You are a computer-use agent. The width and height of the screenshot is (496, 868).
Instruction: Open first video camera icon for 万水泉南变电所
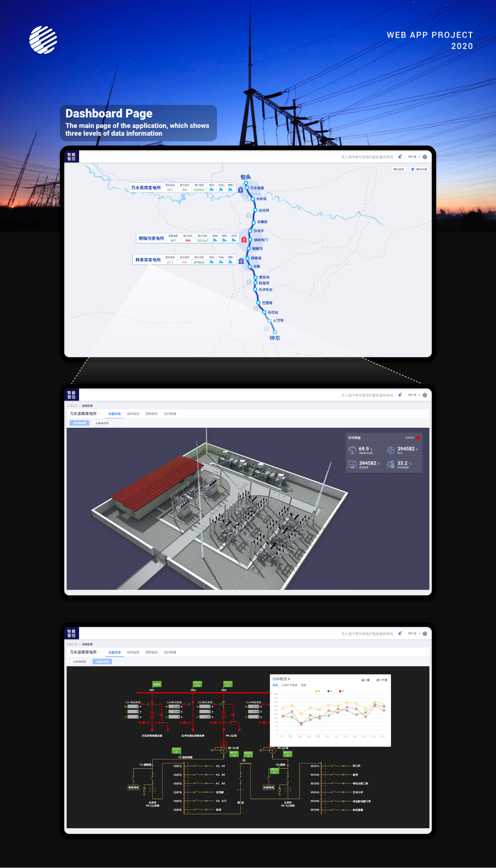212,190
